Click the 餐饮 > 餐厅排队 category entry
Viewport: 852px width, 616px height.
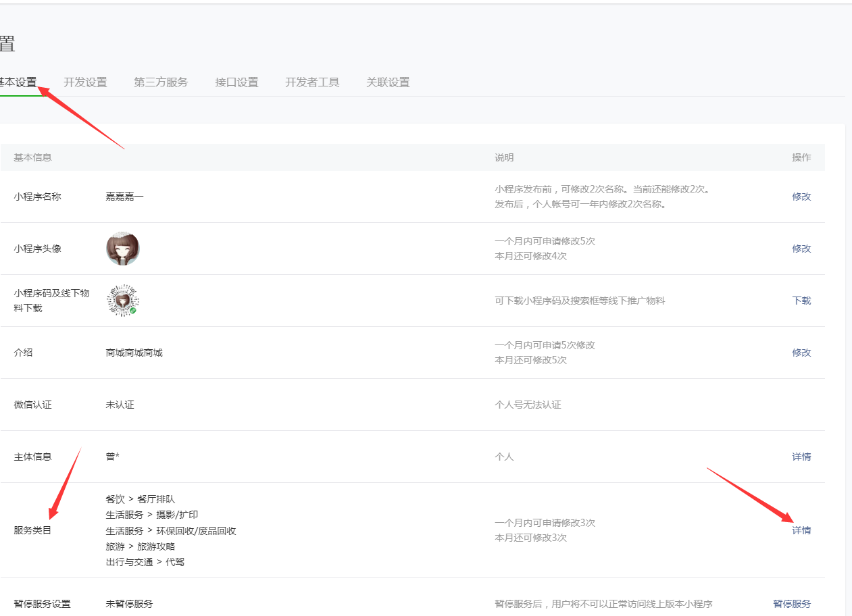click(x=141, y=499)
